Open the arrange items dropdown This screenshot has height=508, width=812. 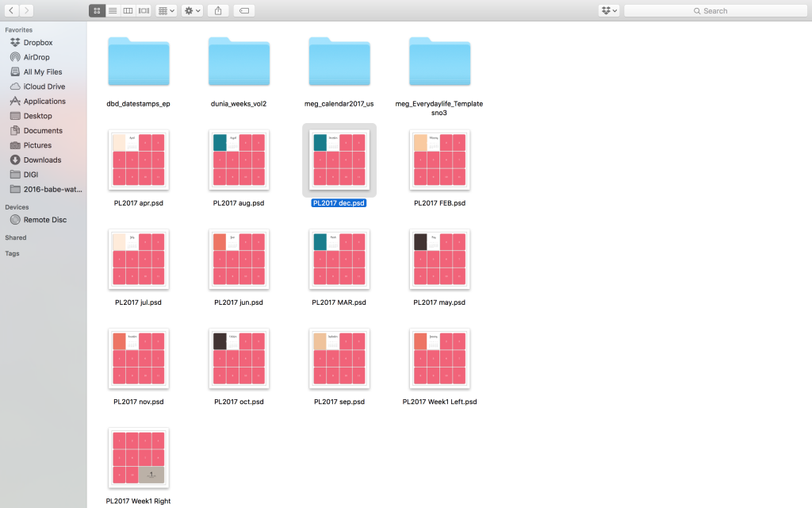(167, 10)
